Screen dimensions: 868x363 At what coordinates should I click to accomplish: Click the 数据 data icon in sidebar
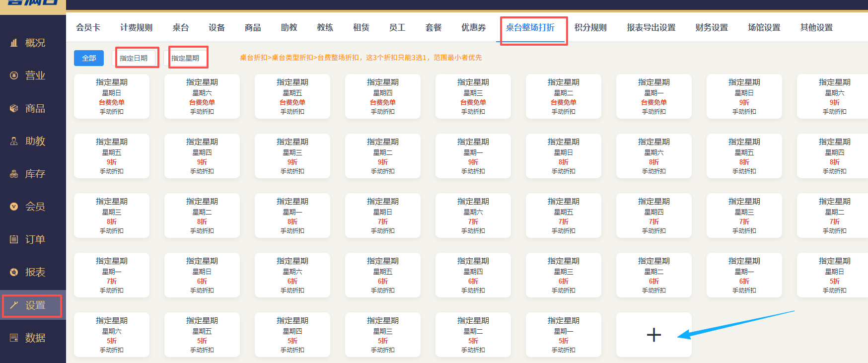14,338
